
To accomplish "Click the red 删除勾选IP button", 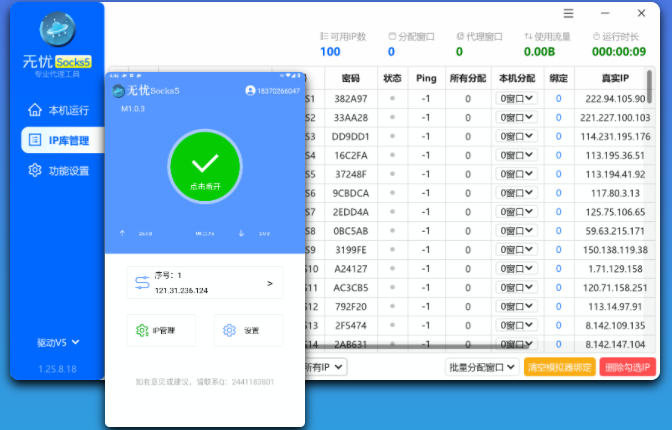I will (627, 367).
